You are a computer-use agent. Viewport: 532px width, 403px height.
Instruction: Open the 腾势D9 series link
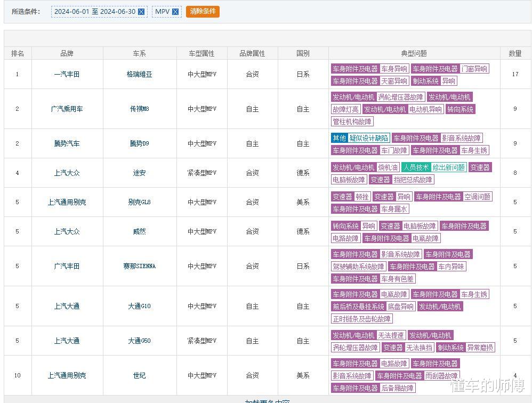pyautogui.click(x=140, y=143)
